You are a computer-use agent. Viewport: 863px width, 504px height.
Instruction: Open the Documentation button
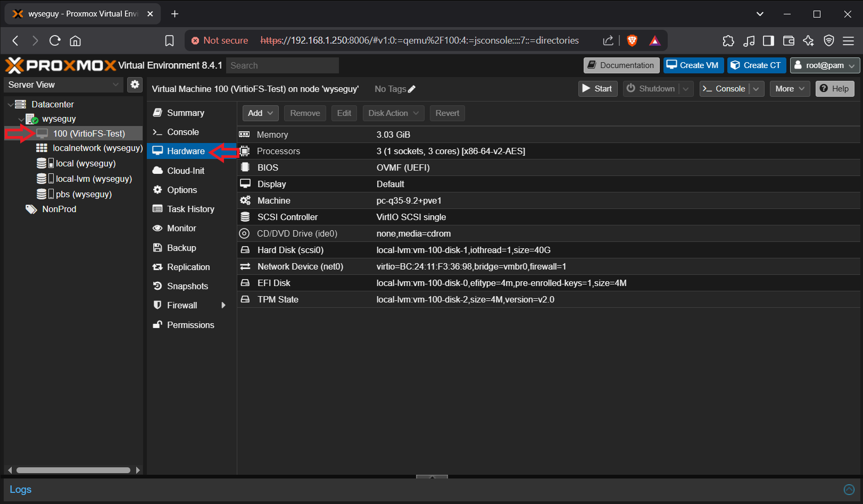pos(621,65)
